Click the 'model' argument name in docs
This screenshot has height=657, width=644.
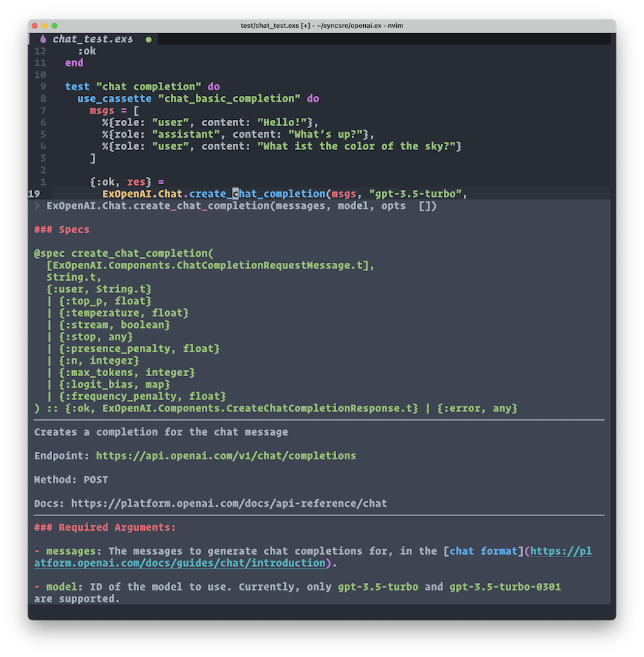[x=62, y=587]
